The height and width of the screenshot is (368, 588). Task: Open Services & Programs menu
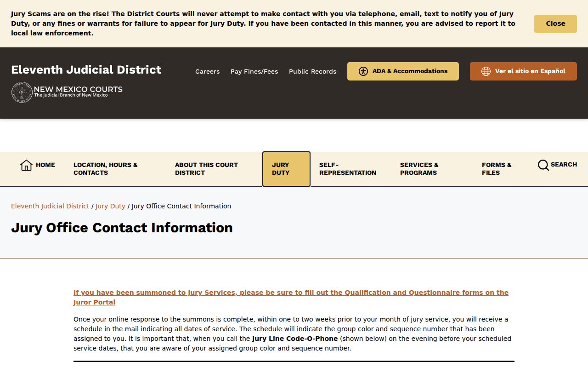(419, 169)
